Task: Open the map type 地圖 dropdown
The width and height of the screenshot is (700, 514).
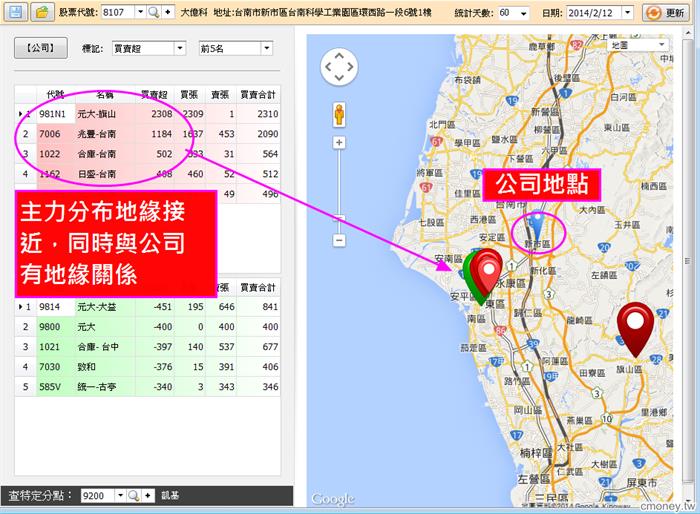Action: pos(637,45)
